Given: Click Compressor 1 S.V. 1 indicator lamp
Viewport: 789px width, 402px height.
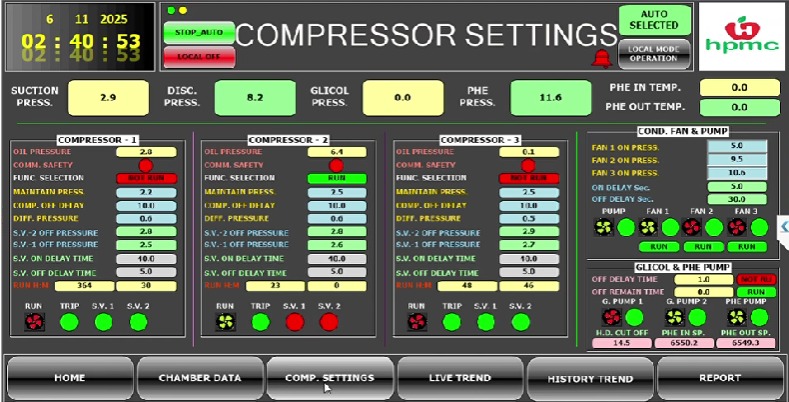Looking at the screenshot, I should coord(104,321).
